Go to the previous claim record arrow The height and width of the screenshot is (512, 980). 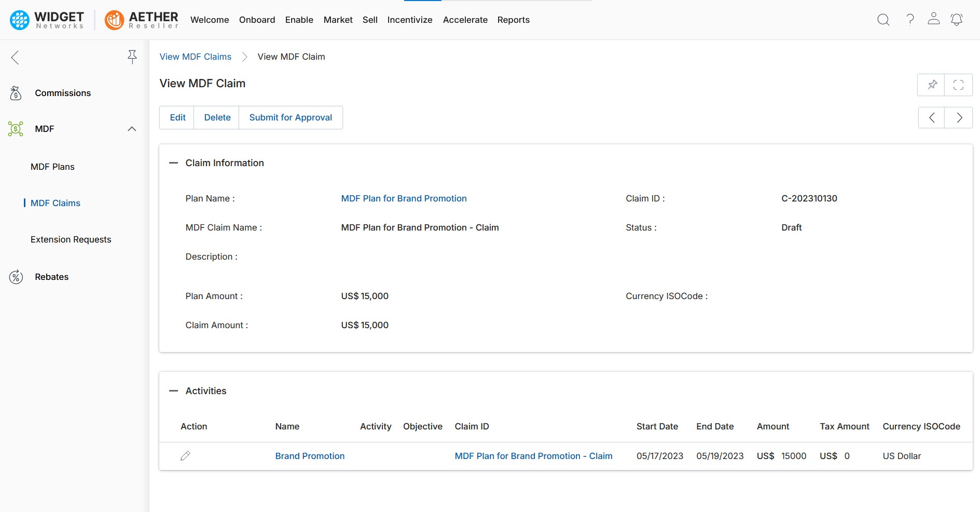pyautogui.click(x=932, y=118)
